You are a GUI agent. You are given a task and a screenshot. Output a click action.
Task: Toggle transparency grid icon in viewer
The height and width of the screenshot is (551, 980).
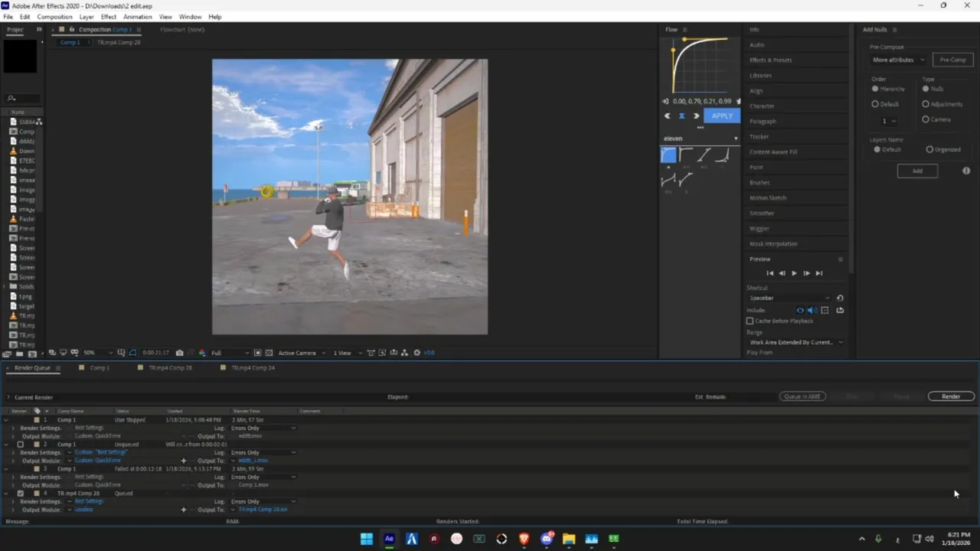(x=269, y=353)
